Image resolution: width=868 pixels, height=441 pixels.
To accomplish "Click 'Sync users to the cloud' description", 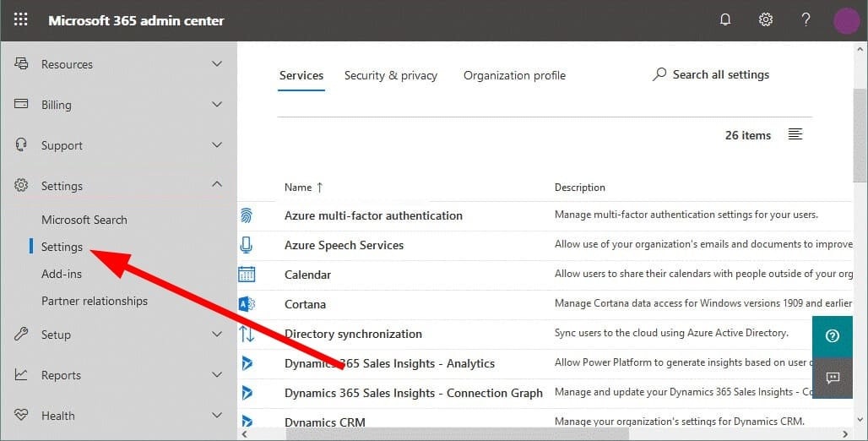I will click(x=671, y=332).
